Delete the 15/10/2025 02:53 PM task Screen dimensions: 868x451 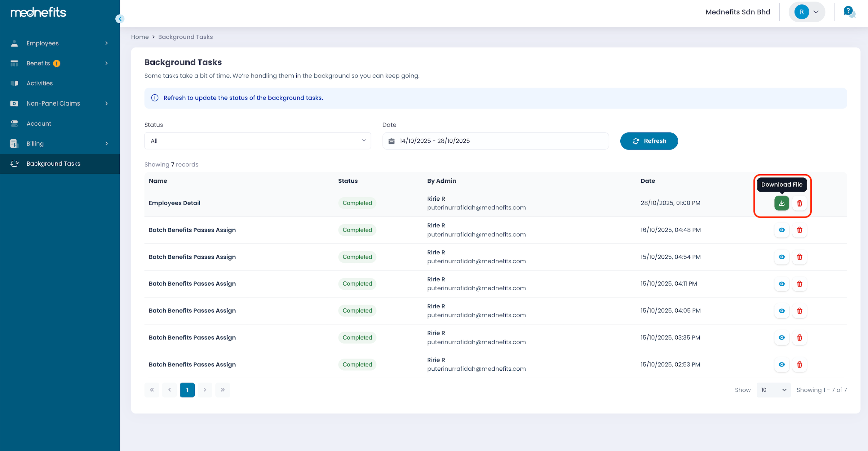[799, 364]
